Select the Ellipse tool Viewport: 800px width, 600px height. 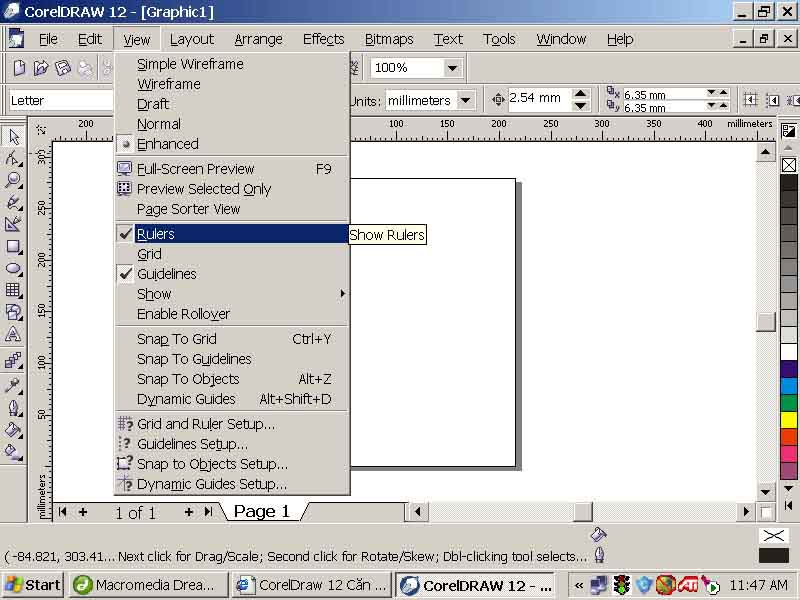point(13,269)
